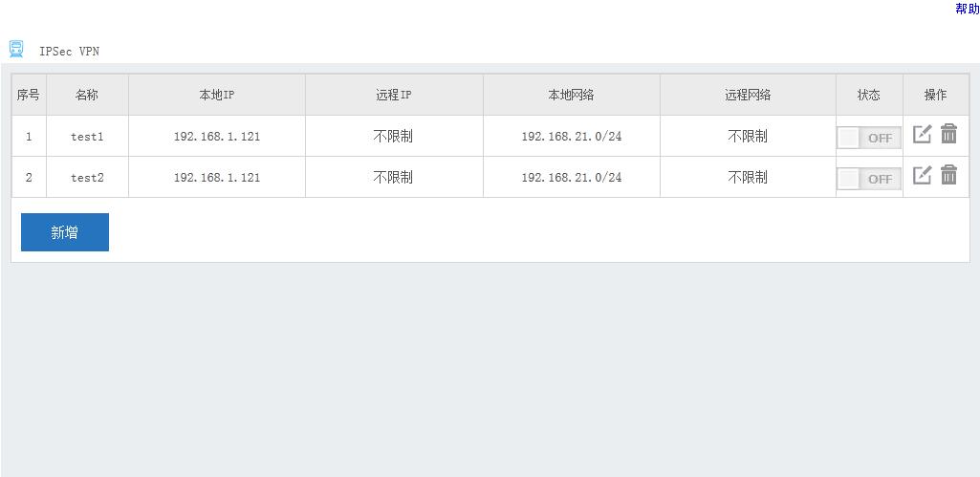The image size is (980, 477).
Task: Toggle the test1 status switch on
Action: tap(868, 138)
